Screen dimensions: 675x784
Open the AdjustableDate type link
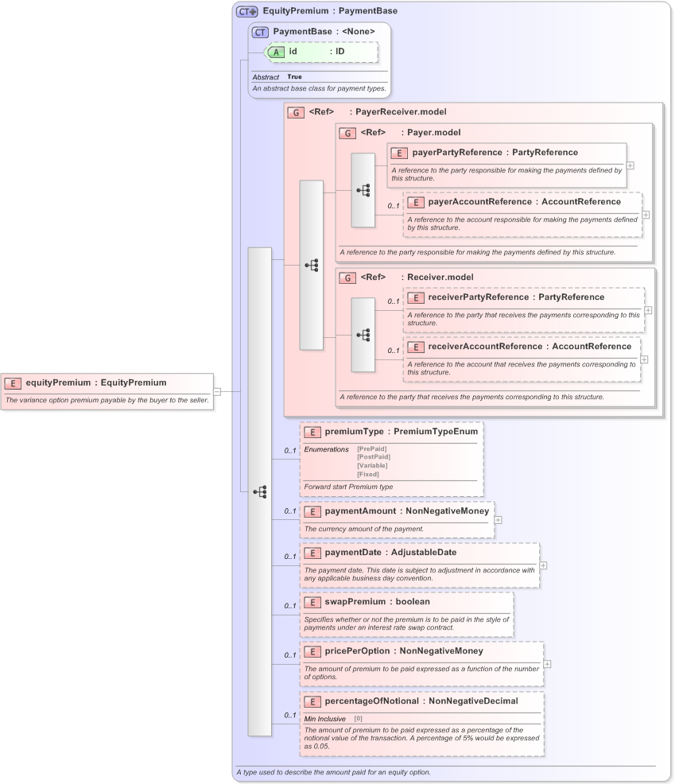point(424,553)
